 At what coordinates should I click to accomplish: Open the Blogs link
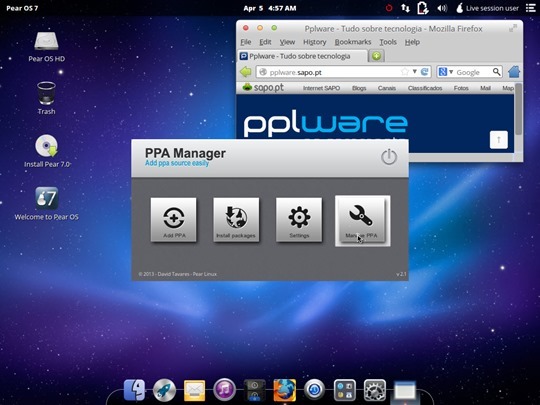tap(359, 88)
